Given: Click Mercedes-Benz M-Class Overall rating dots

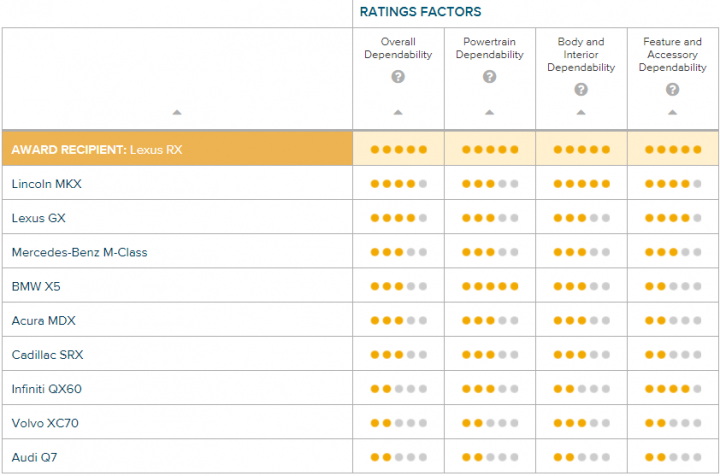Looking at the screenshot, I should (399, 252).
